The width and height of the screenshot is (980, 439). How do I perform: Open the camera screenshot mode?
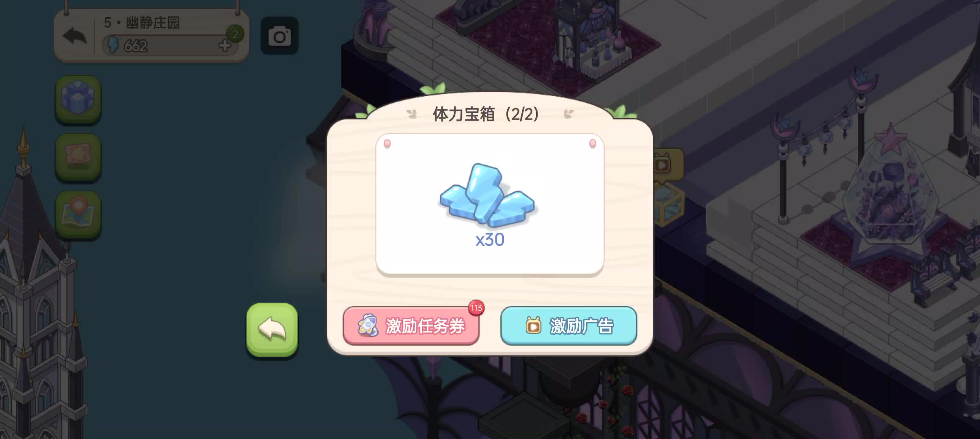(280, 36)
